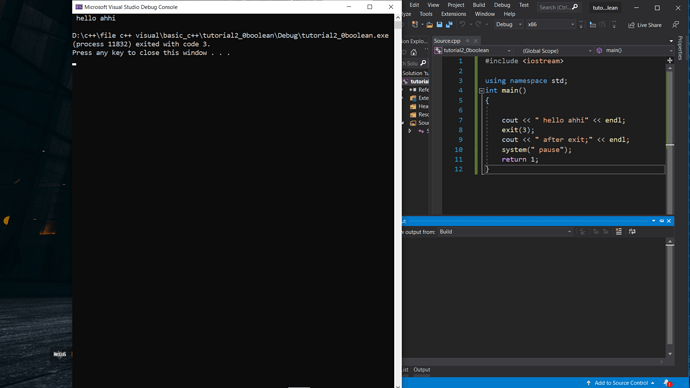Click the notifications bell in status bar
690x388 pixels.
tap(667, 383)
